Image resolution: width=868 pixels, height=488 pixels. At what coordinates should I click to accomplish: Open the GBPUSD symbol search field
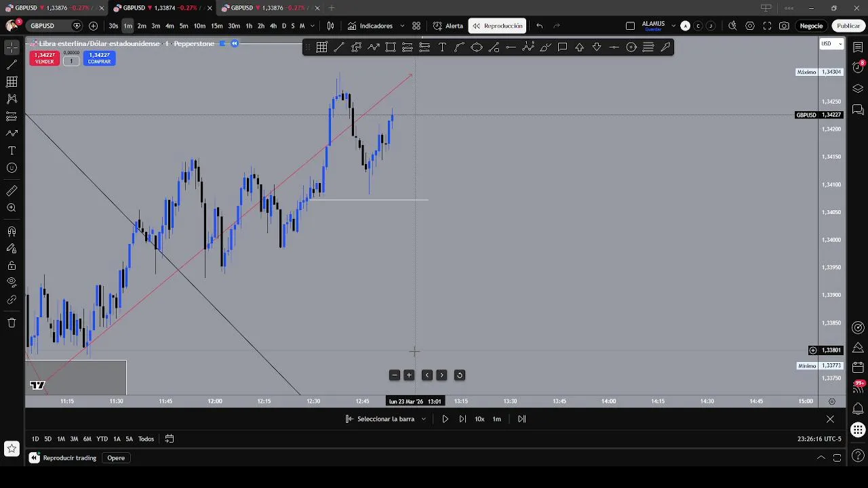[x=54, y=26]
